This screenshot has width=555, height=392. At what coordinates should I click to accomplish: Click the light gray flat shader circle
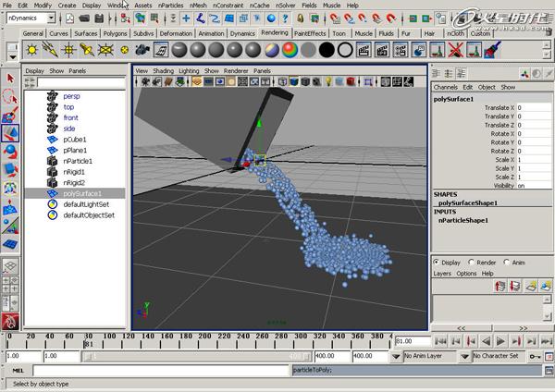coord(308,50)
